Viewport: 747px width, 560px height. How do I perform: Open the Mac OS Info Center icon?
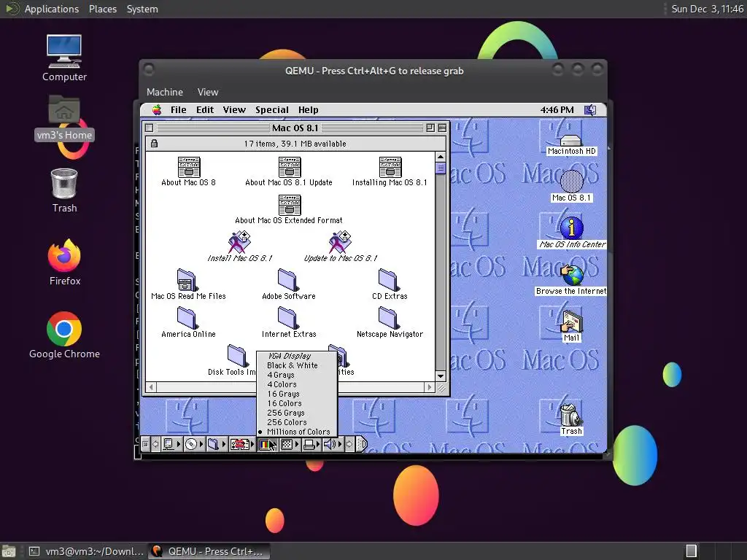[x=572, y=227]
